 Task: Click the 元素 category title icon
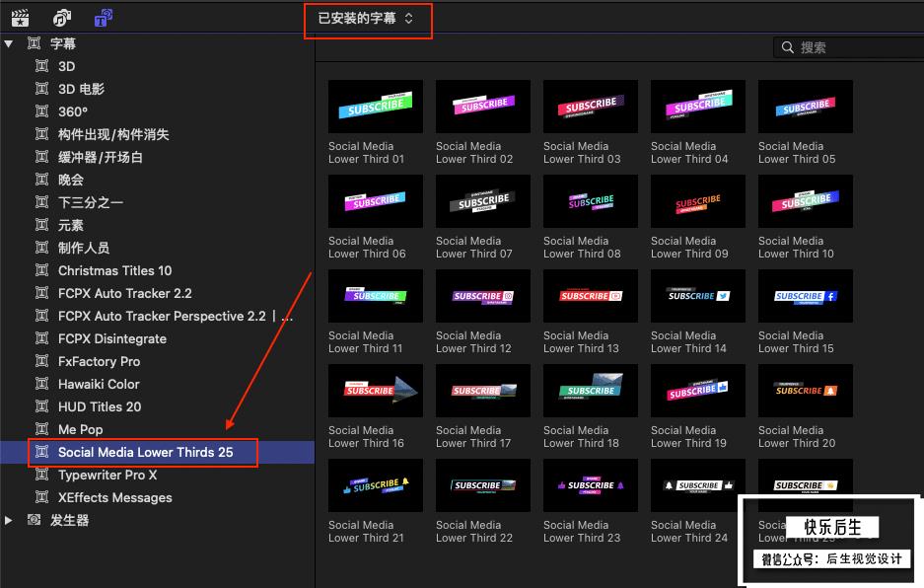[x=41, y=225]
